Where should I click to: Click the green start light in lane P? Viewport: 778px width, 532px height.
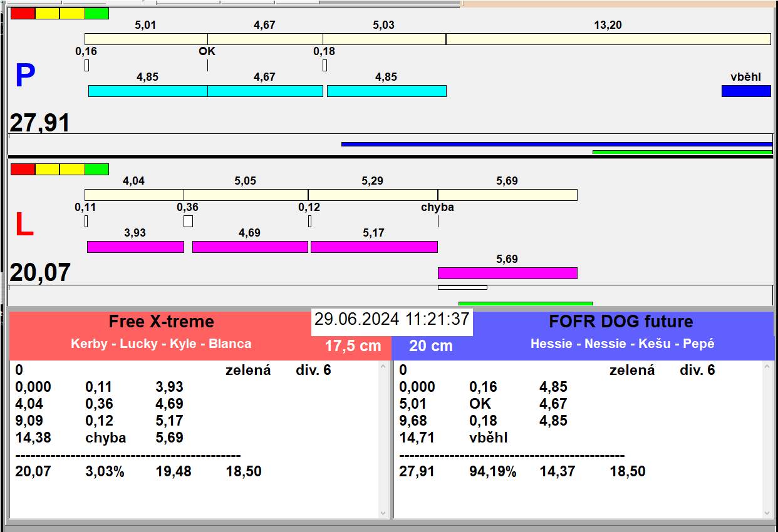[x=96, y=13]
